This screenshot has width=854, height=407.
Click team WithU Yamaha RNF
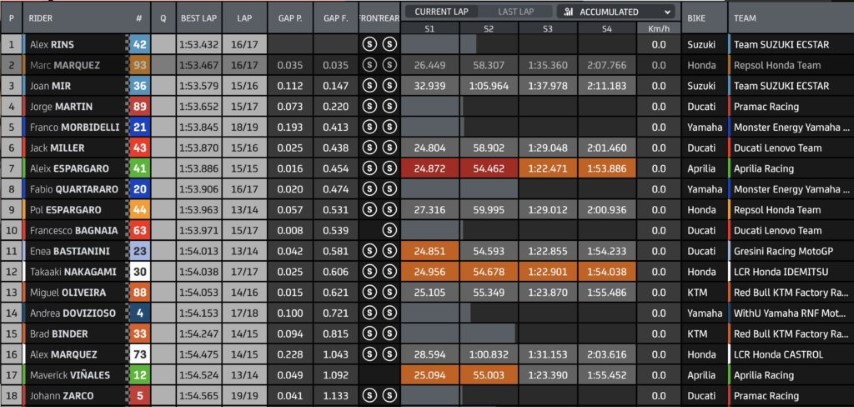click(x=788, y=313)
